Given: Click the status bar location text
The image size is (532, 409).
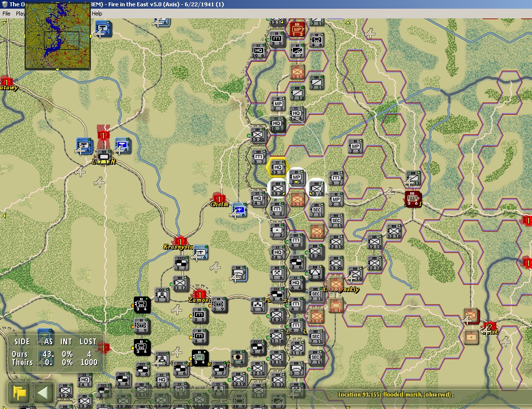Looking at the screenshot, I should coord(396,395).
